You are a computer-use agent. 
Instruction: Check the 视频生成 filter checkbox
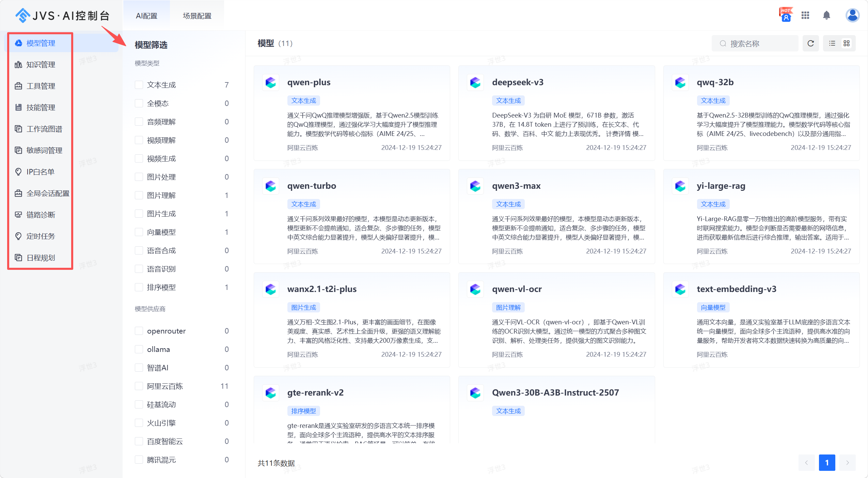(x=139, y=158)
